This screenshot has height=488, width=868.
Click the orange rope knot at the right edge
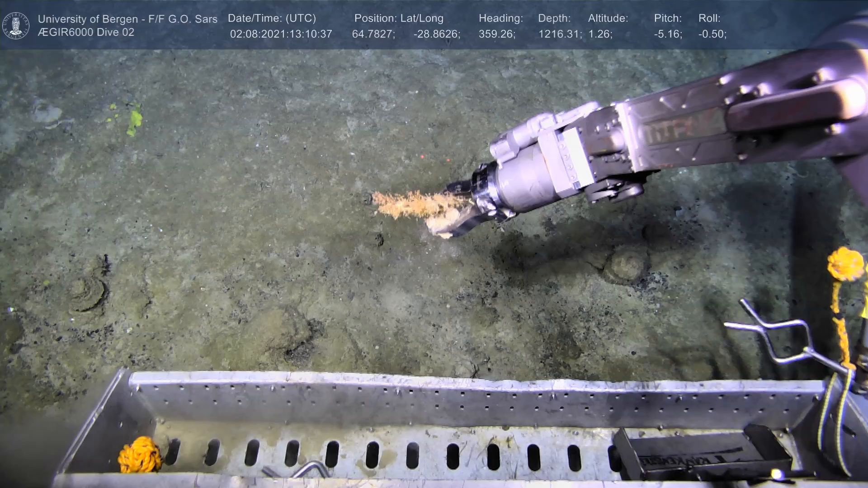click(845, 263)
